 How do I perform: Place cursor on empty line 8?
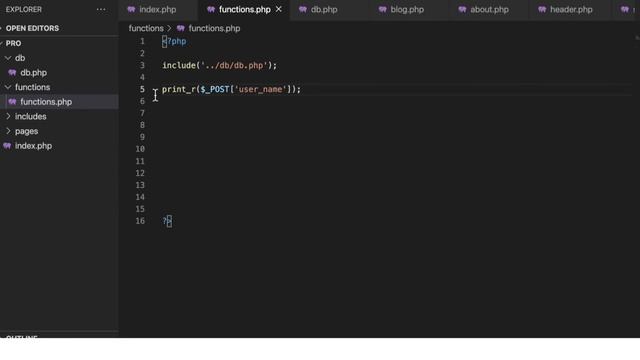pyautogui.click(x=396, y=125)
